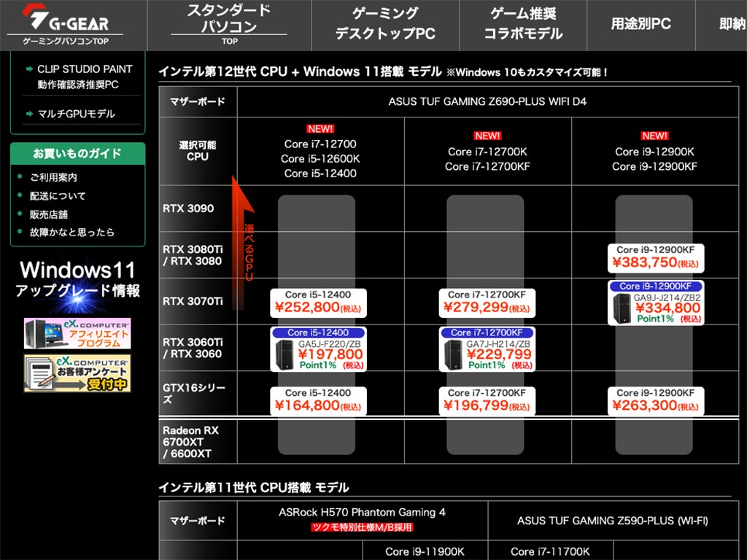Click PC tower image in GA9J-J214/ZB2 card
Image resolution: width=747 pixels, height=560 pixels.
coord(622,308)
